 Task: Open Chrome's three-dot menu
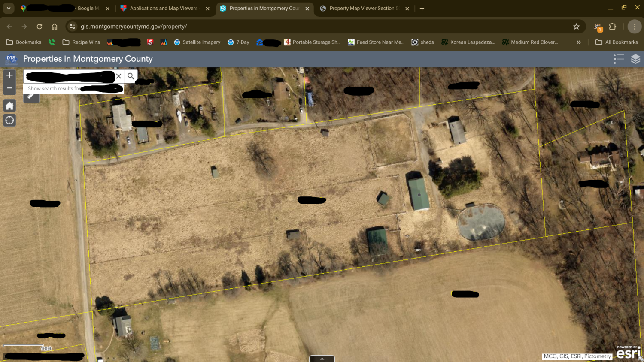635,26
